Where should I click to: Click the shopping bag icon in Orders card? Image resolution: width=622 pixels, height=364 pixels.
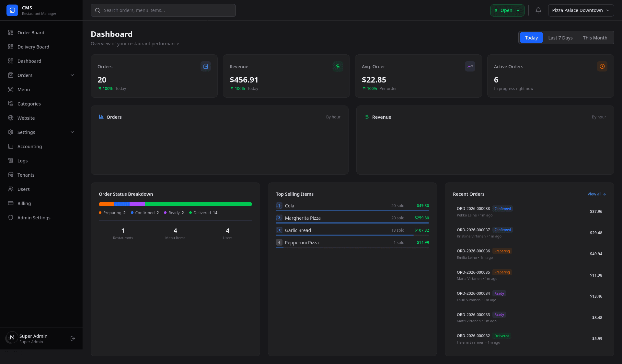coord(206,66)
